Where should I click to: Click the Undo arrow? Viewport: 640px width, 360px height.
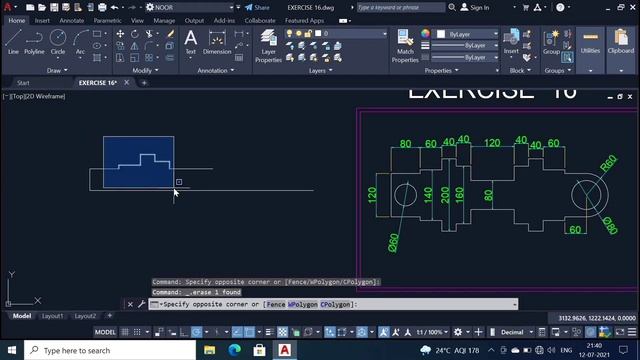pos(114,7)
